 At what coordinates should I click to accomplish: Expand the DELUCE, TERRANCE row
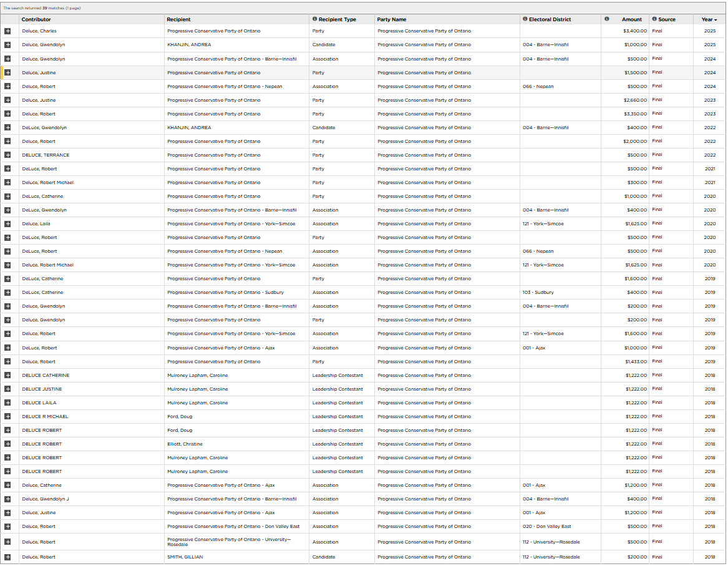click(7, 155)
